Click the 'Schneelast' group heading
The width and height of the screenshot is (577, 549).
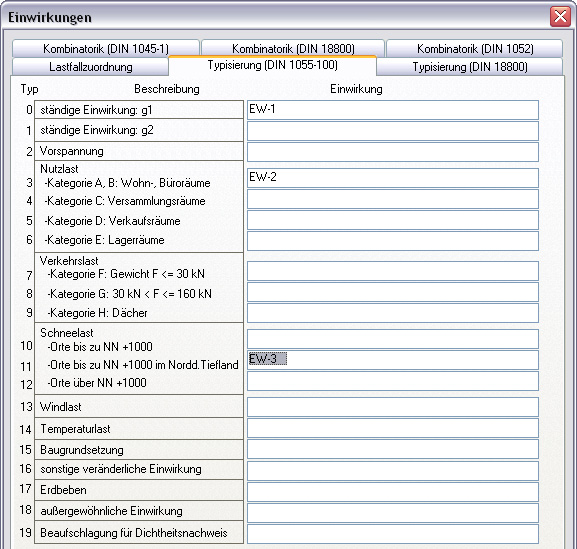click(67, 333)
